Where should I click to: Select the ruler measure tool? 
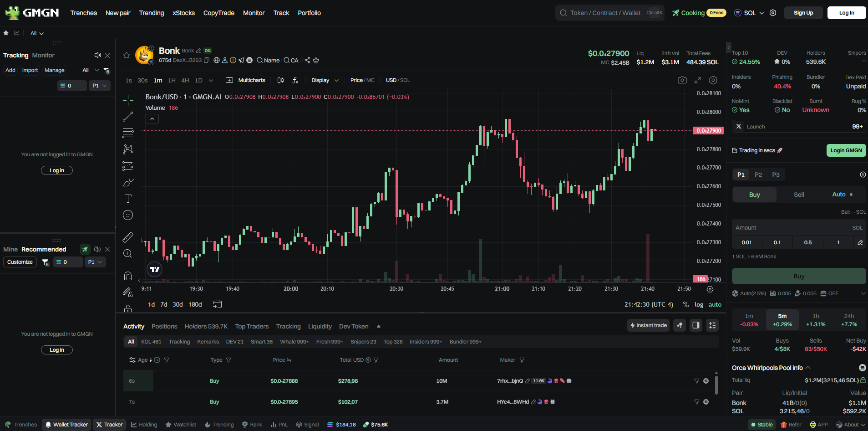click(x=127, y=237)
